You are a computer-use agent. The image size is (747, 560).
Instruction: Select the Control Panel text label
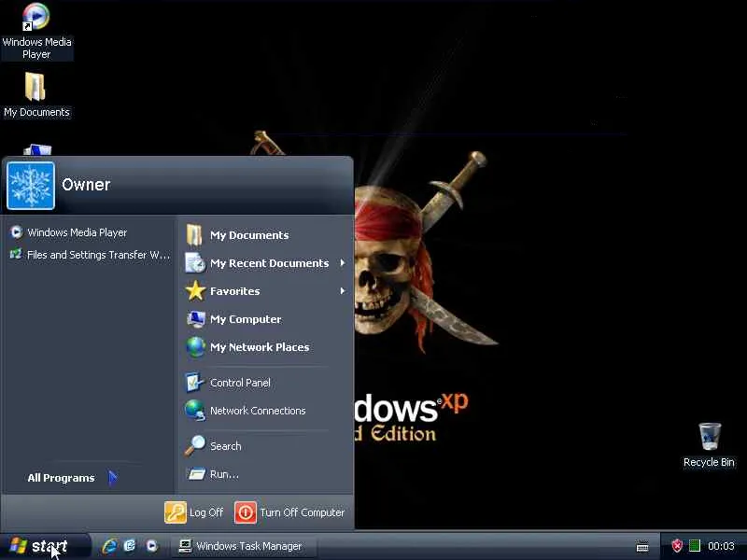tap(240, 383)
